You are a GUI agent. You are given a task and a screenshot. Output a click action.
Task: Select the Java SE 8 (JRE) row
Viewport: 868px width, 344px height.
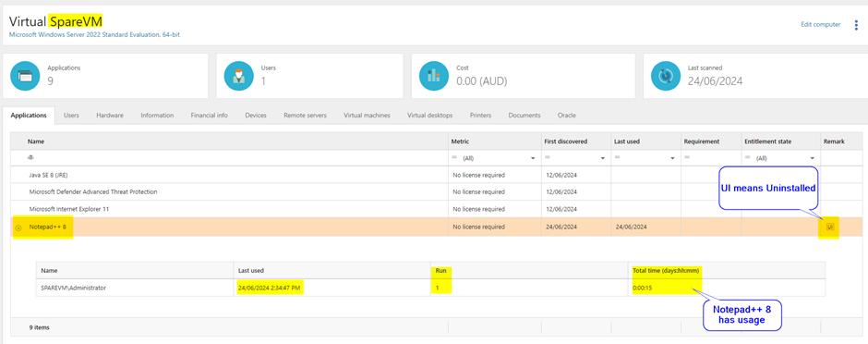coord(436,175)
